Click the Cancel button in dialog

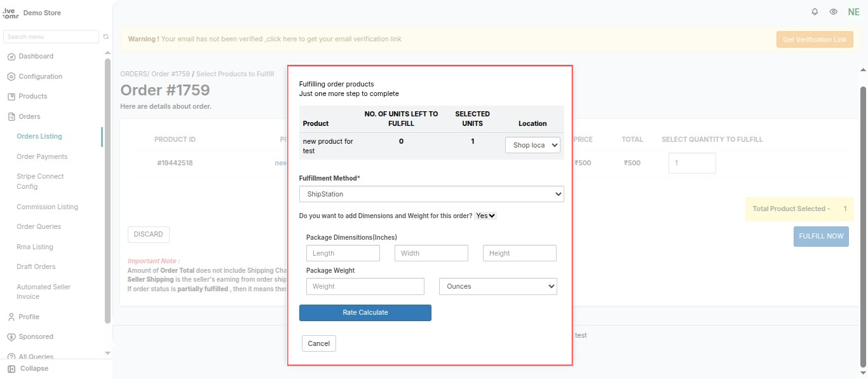319,343
